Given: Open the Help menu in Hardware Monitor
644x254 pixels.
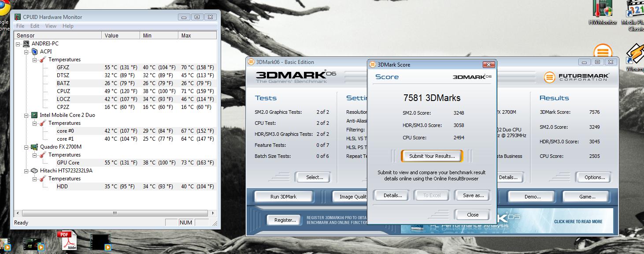Looking at the screenshot, I should click(68, 26).
